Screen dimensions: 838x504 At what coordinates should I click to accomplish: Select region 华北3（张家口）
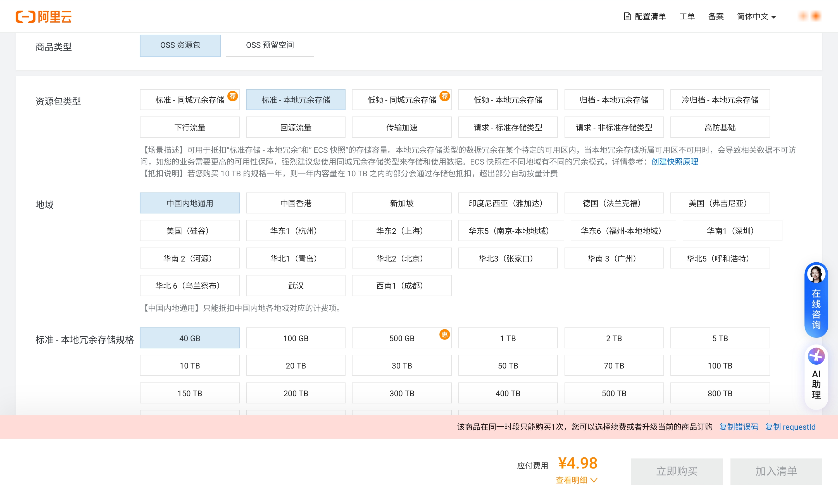(x=508, y=258)
